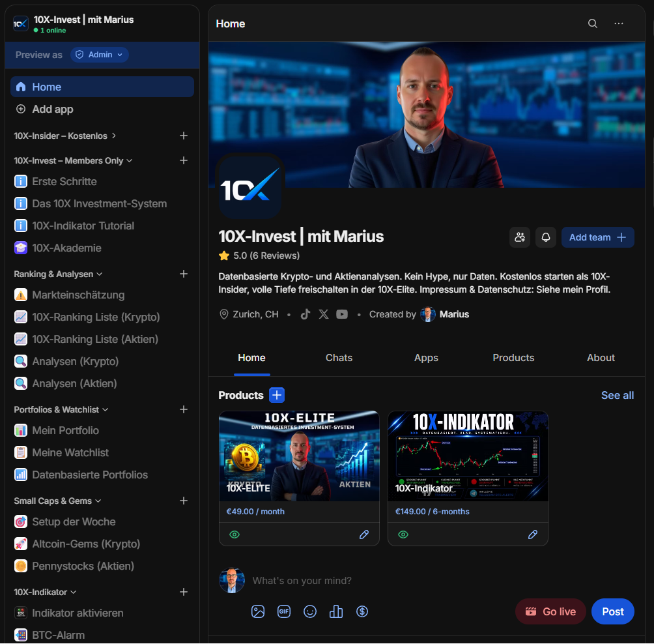Collapse the 10X-Indikator sidebar section
Viewport: 654px width, 644px height.
[x=45, y=592]
